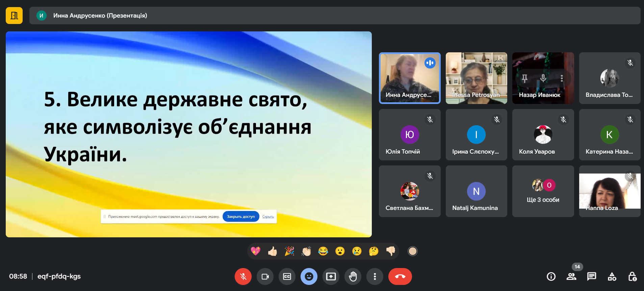Open the activities shapes icon
The width and height of the screenshot is (644, 291).
(612, 276)
